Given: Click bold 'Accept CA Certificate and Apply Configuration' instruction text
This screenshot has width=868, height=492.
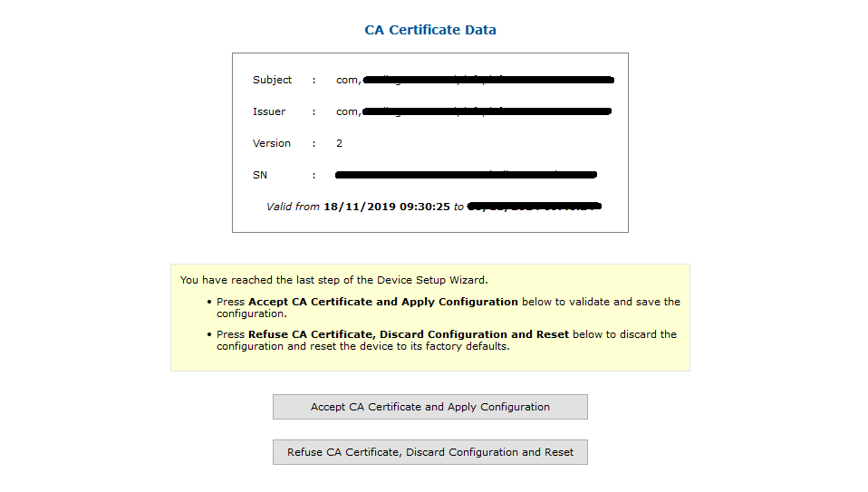Looking at the screenshot, I should (383, 302).
